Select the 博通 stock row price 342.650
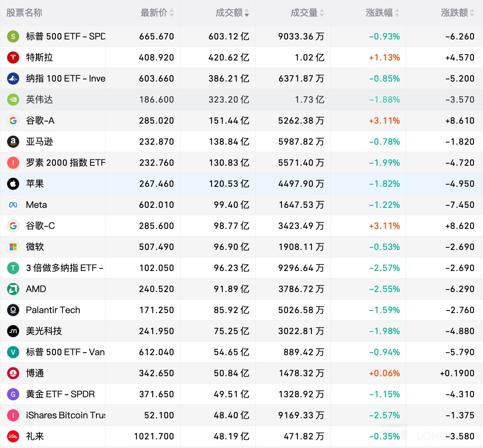The image size is (483, 448). [157, 373]
